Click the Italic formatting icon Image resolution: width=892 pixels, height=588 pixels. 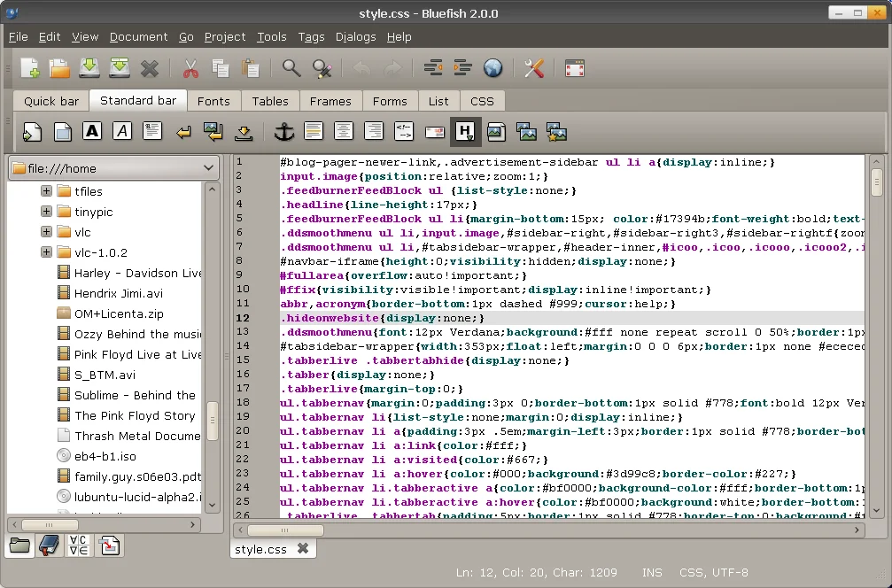coord(122,132)
